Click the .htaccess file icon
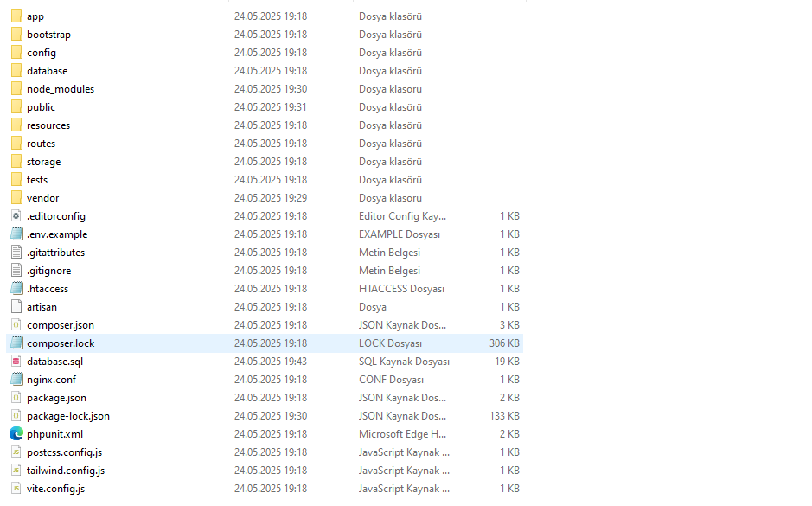The width and height of the screenshot is (812, 506). click(16, 289)
